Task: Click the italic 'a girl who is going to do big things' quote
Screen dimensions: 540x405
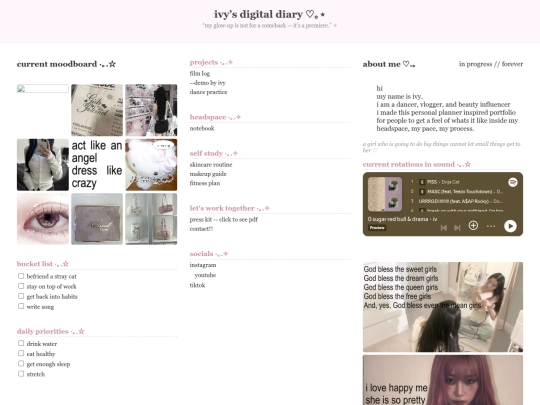Action: coord(442,147)
